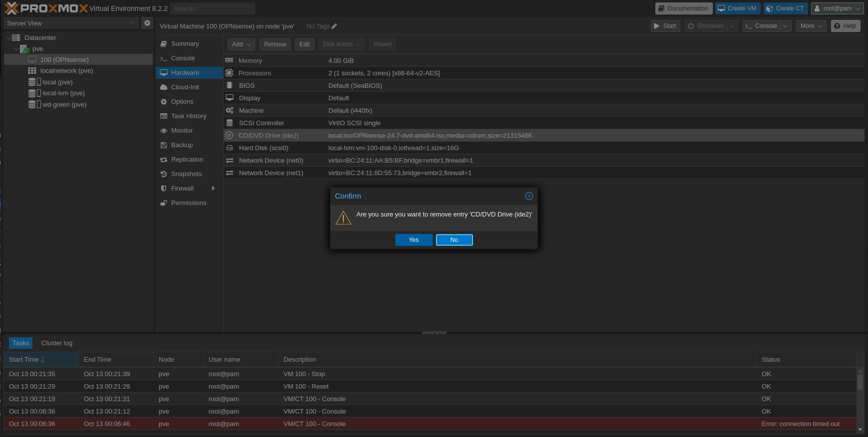Open the Shutdown dropdown arrow
The width and height of the screenshot is (868, 437).
click(x=732, y=26)
